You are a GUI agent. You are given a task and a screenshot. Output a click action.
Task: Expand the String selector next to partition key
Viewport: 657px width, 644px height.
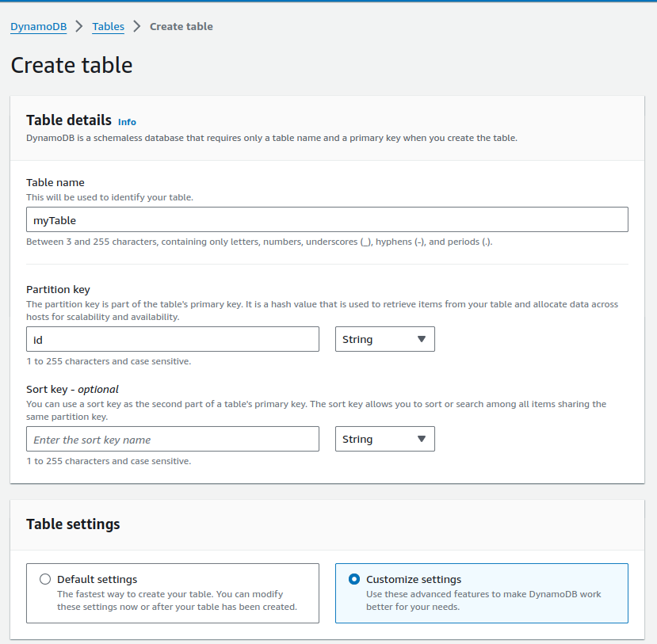point(384,339)
